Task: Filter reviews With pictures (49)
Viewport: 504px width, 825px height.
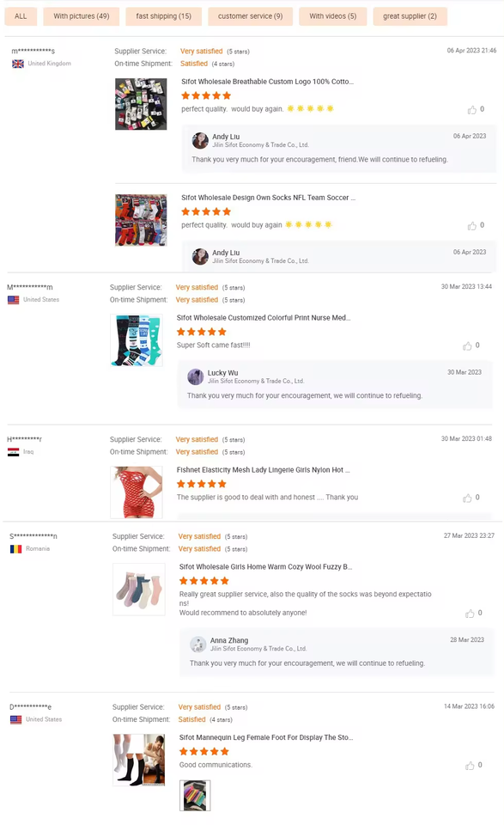Action: click(x=82, y=16)
